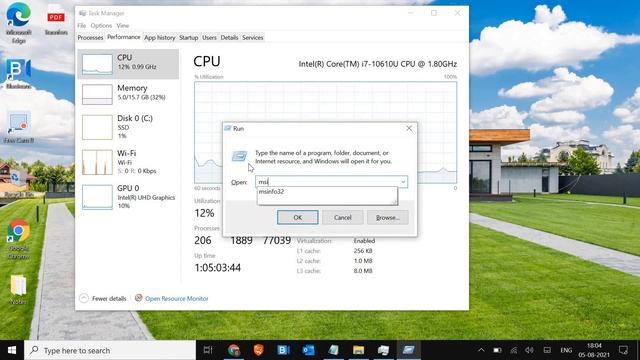This screenshot has height=360, width=640.
Task: Open the orange shield app in taskbar
Action: (259, 350)
